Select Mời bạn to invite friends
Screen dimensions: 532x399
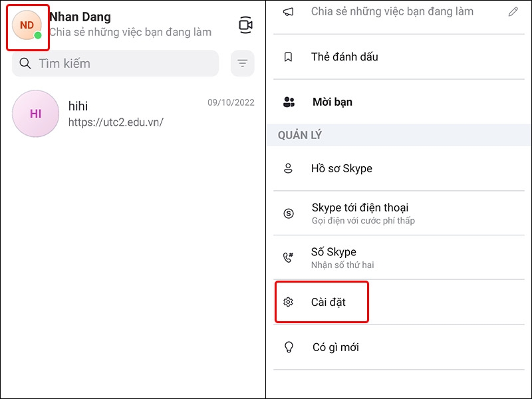point(332,102)
